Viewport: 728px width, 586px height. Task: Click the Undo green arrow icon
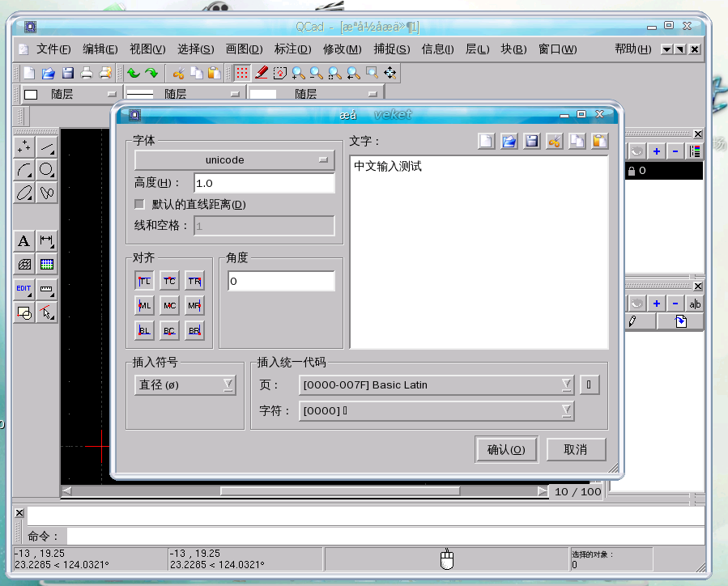[134, 73]
